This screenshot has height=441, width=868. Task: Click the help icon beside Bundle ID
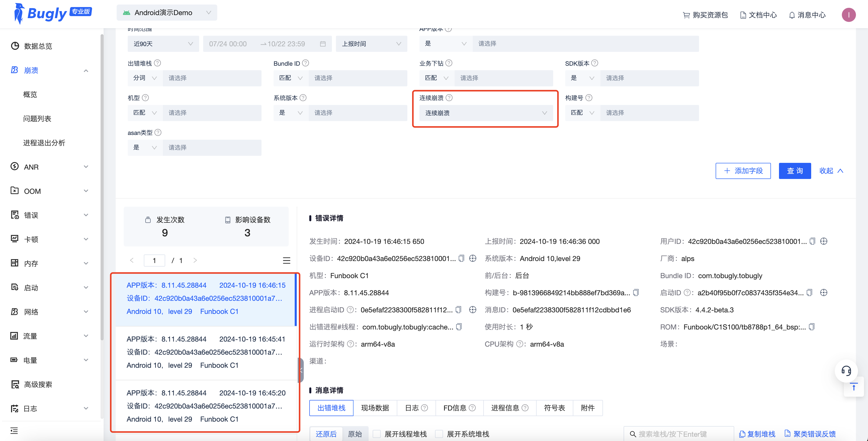tap(305, 63)
